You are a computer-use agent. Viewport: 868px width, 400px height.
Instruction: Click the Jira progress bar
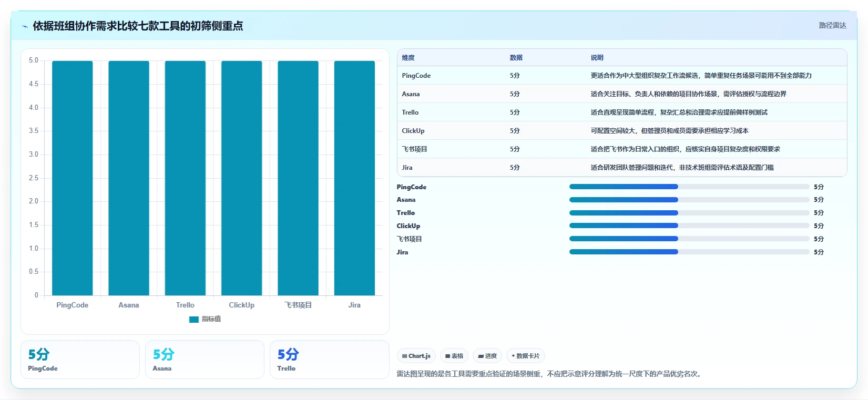[689, 252]
